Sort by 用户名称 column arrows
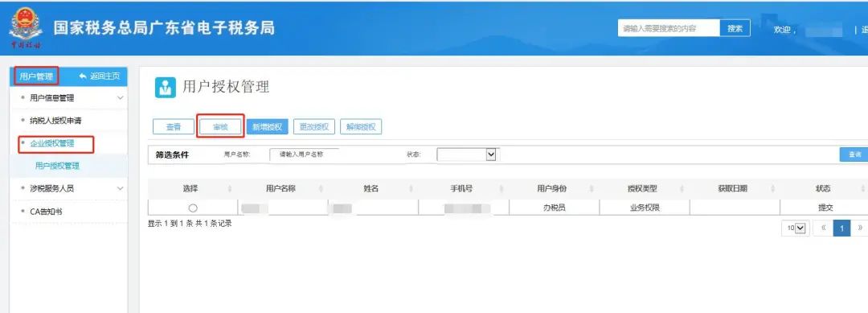The height and width of the screenshot is (313, 868). (321, 189)
